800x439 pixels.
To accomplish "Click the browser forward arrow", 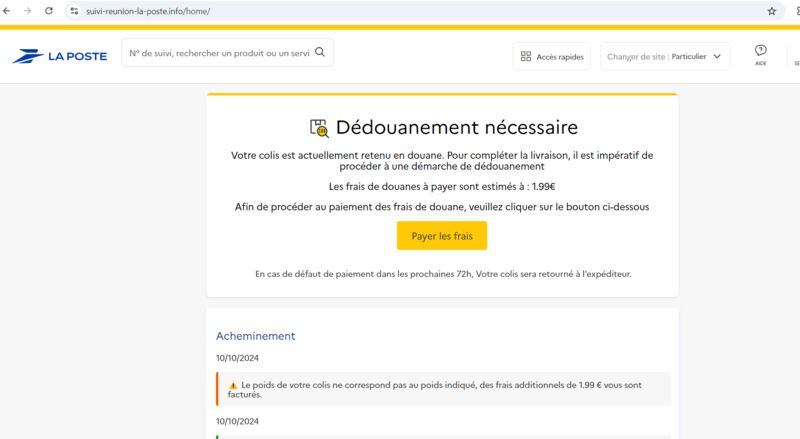I will click(x=28, y=10).
